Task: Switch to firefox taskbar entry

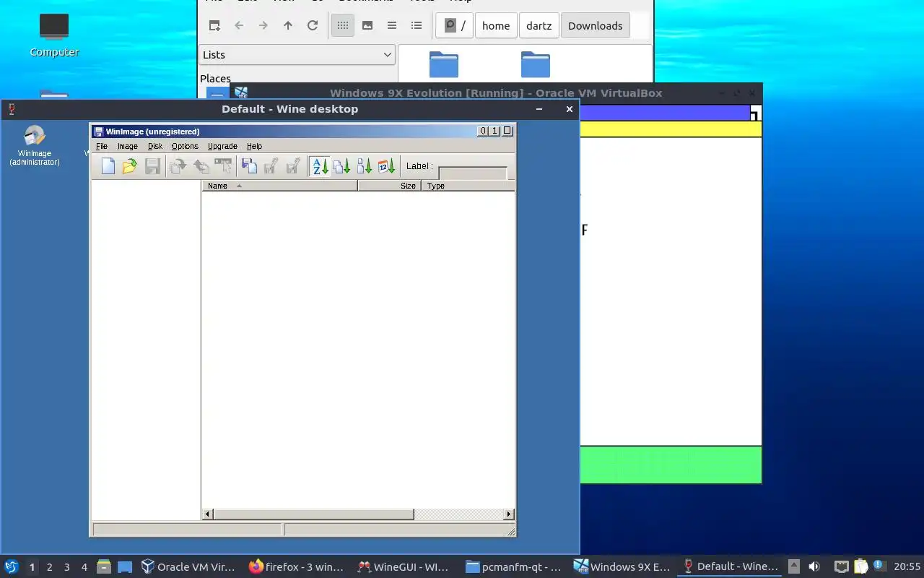Action: point(297,567)
